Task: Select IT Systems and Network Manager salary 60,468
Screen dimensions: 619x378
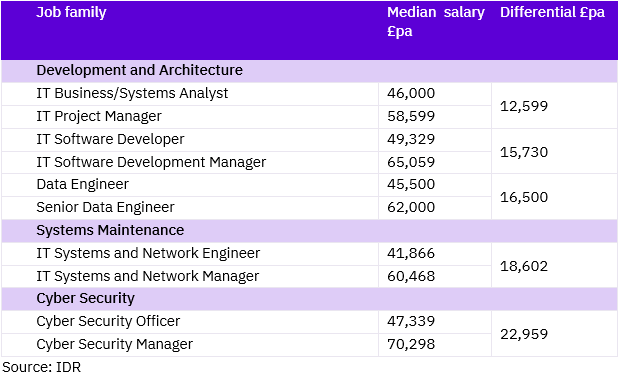Action: 411,276
